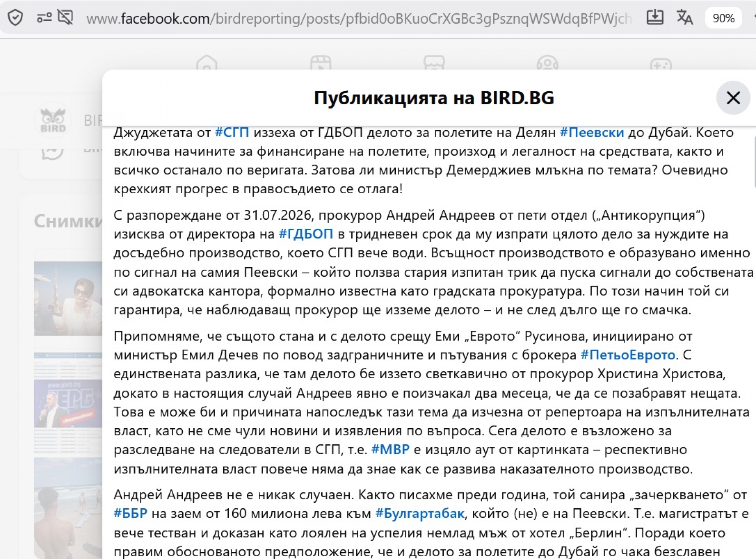Click the Facebook Groups icon behind dialog
Screen dimensions: 756x559
547,63
